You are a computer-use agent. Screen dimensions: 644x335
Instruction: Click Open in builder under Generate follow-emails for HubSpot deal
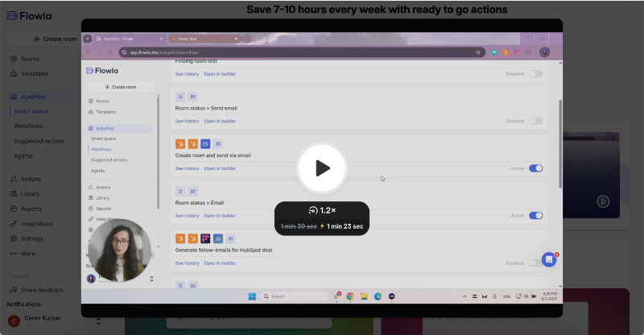coord(220,263)
